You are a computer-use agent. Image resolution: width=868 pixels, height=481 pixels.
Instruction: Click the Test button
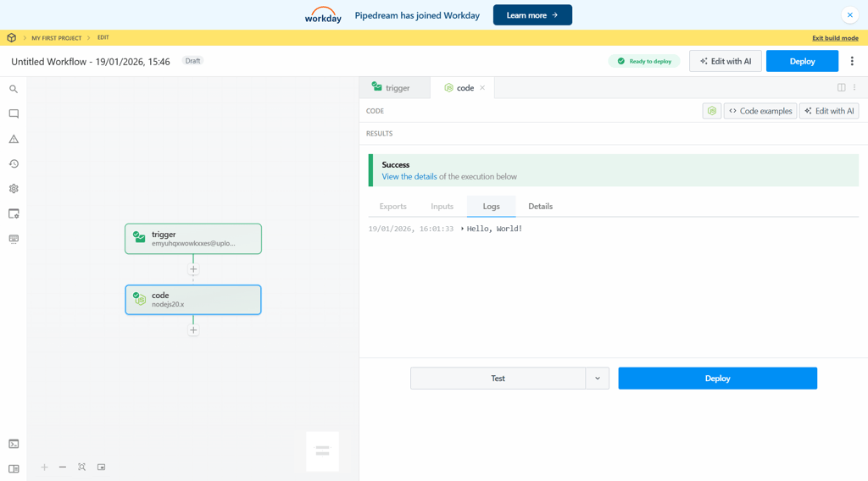click(x=498, y=379)
